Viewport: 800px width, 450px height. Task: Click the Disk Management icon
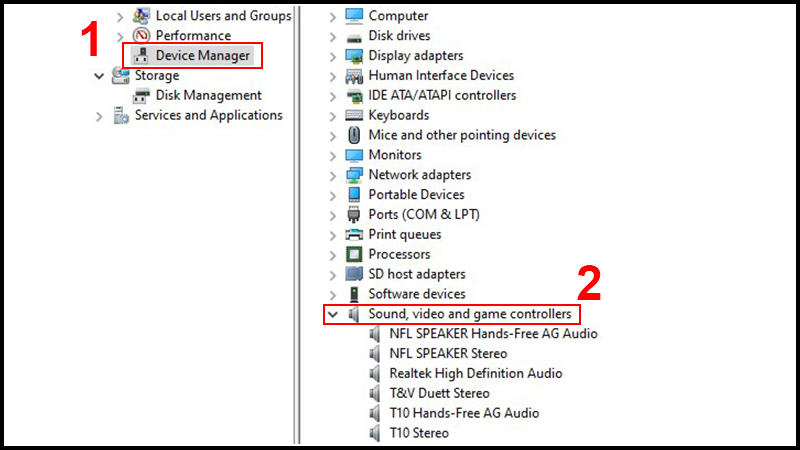141,96
